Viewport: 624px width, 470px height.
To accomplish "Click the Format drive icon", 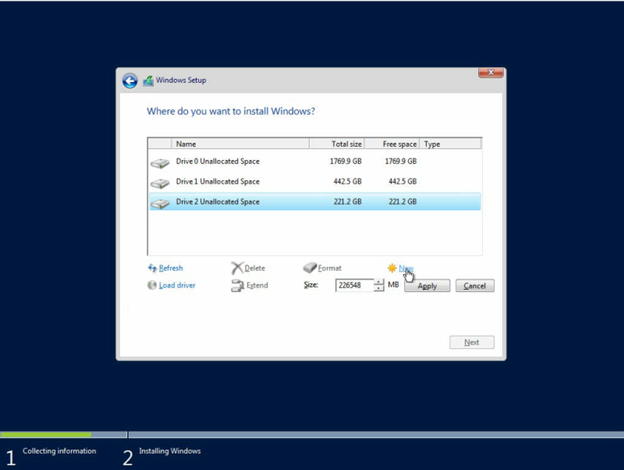I will pyautogui.click(x=310, y=267).
